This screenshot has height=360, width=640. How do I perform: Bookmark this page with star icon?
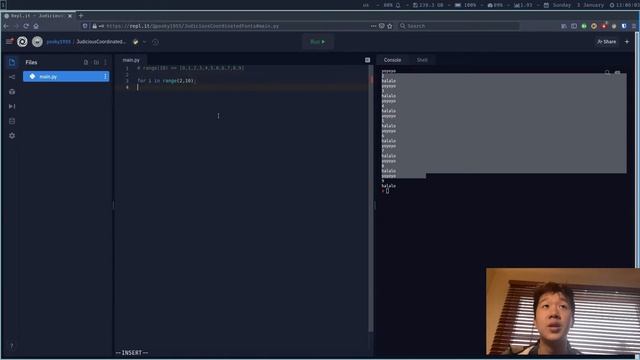pyautogui.click(x=390, y=26)
